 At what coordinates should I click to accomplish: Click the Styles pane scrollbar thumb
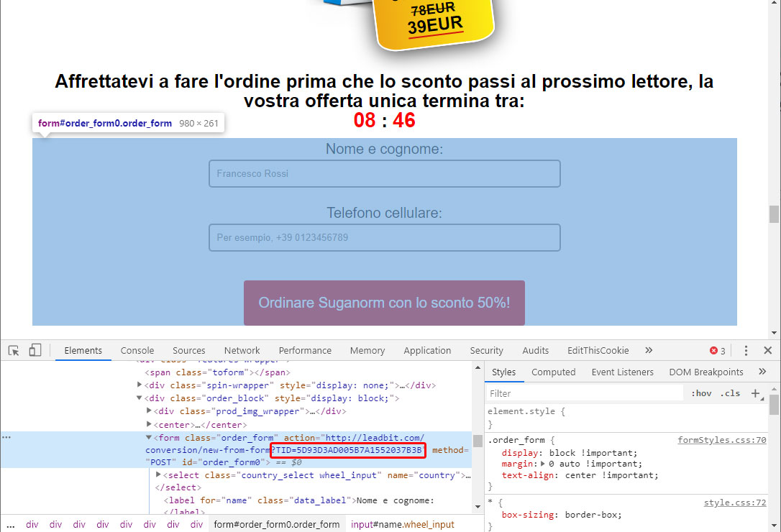point(774,405)
